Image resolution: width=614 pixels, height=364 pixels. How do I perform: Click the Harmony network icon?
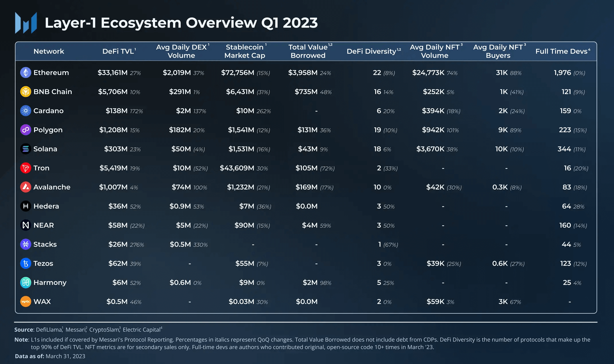pos(26,283)
